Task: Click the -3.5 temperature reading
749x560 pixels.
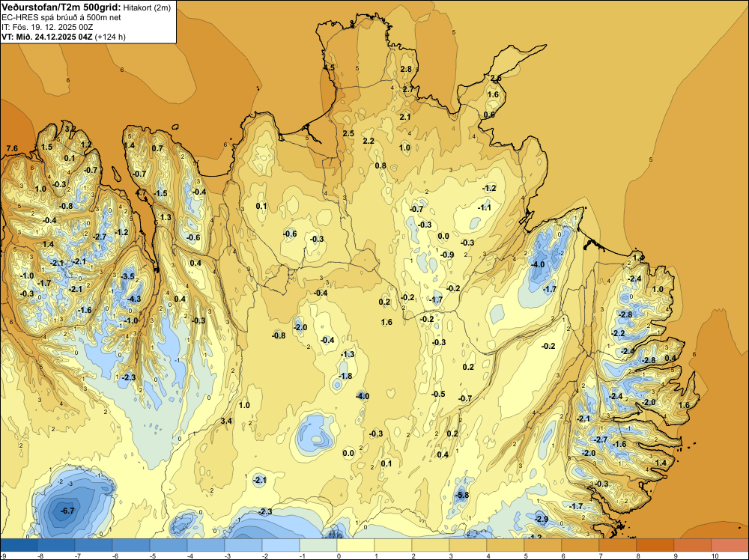Action: click(127, 276)
